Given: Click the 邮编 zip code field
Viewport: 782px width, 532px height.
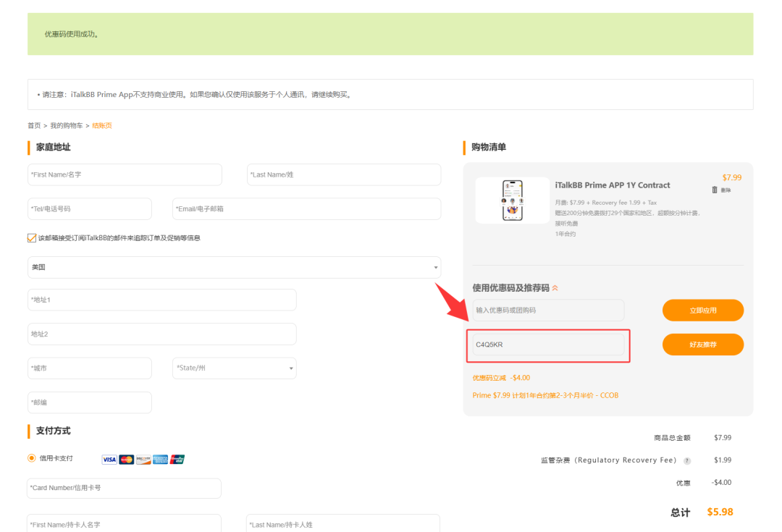Looking at the screenshot, I should 90,402.
